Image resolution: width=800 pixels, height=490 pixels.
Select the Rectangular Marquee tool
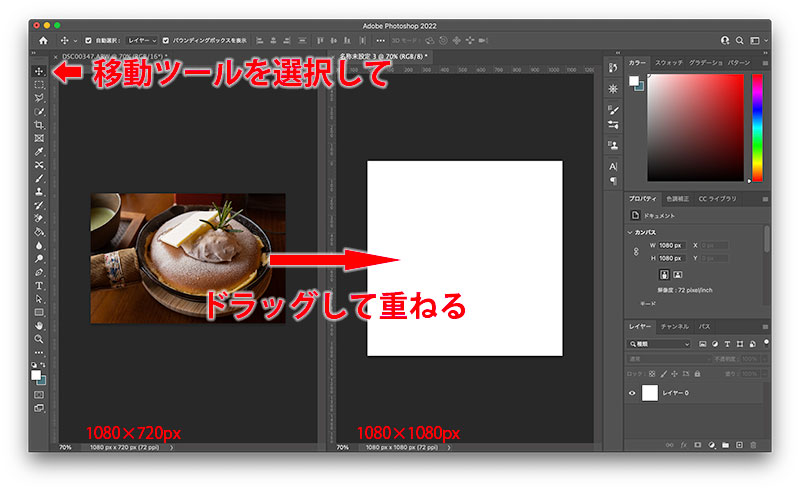pyautogui.click(x=39, y=85)
